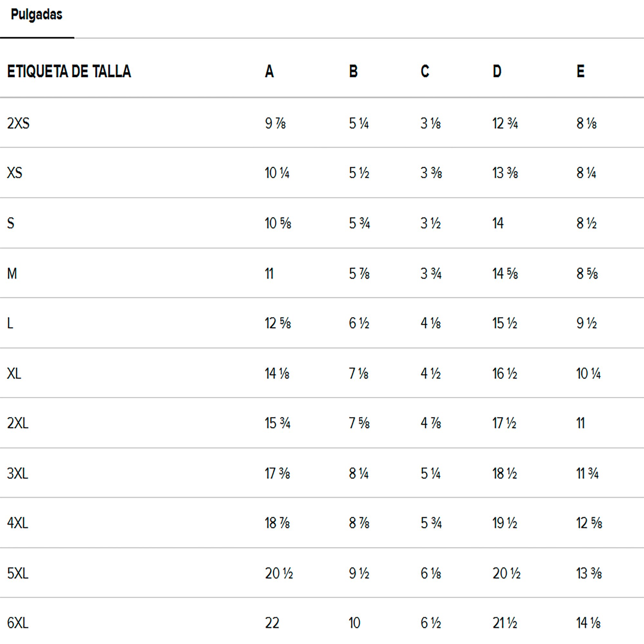The width and height of the screenshot is (644, 644).
Task: Click the 12 ¾ value in 2XS row
Action: click(505, 124)
